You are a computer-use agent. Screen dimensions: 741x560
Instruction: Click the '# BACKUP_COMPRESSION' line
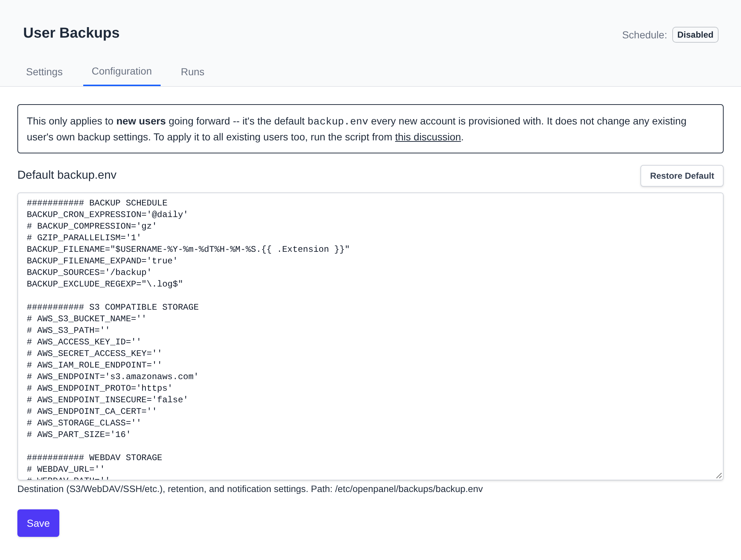pyautogui.click(x=92, y=226)
